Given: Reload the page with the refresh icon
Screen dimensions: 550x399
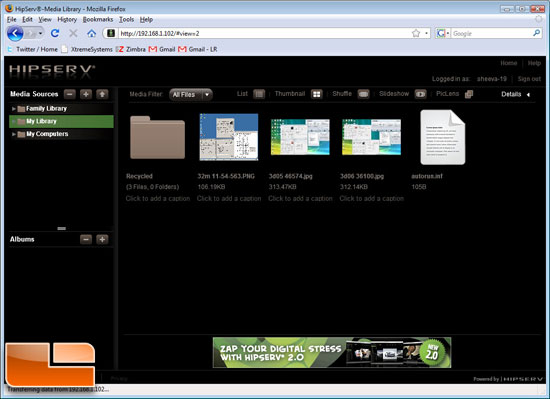Looking at the screenshot, I should point(55,33).
